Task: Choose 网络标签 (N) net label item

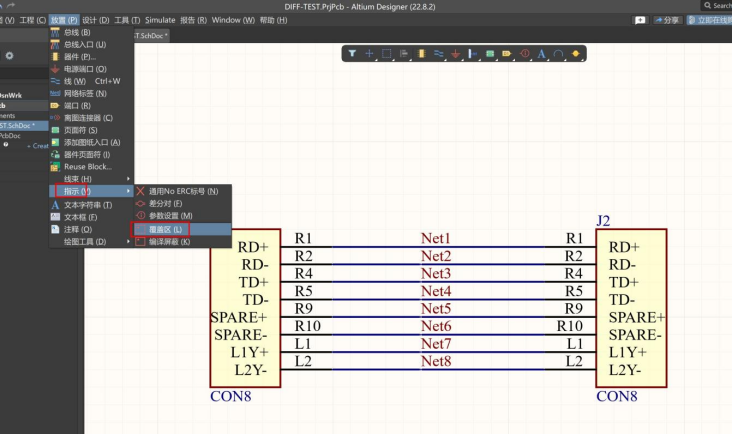Action: (92, 93)
